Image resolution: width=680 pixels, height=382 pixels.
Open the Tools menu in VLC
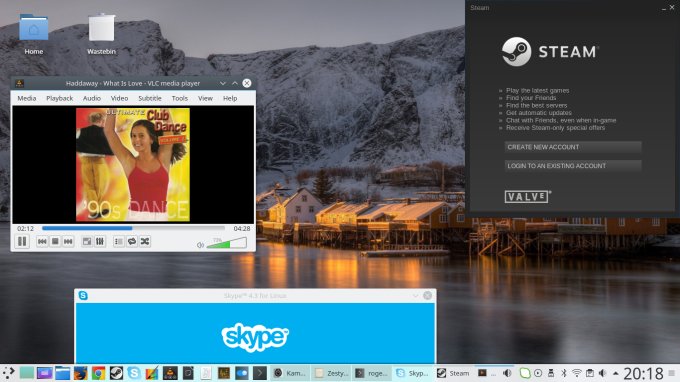(180, 98)
